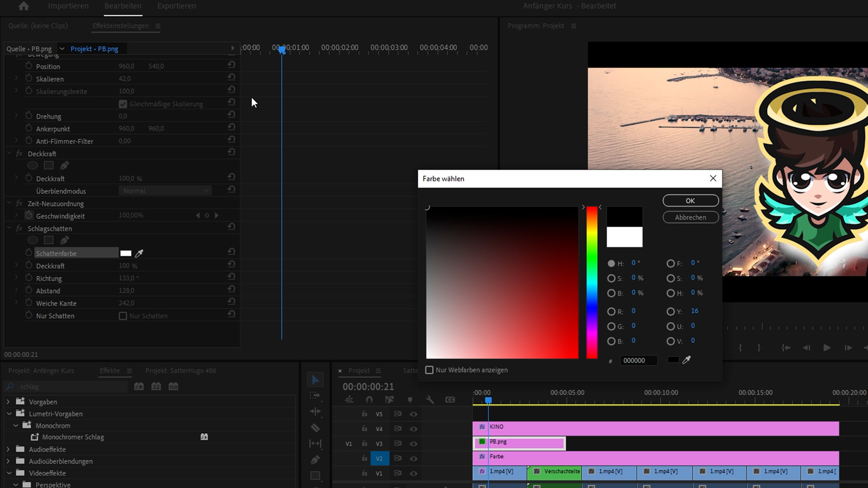Create an ellipse mask under Deckkraft
The width and height of the screenshot is (868, 488).
tap(33, 165)
